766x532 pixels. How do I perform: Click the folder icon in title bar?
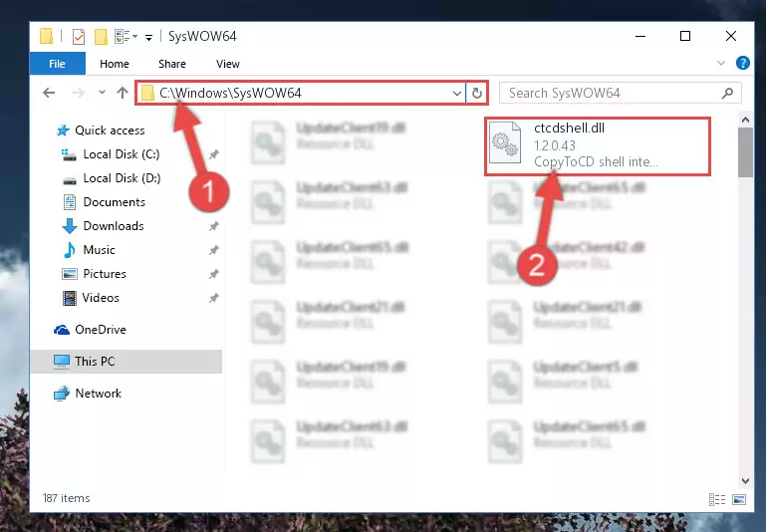(x=47, y=36)
